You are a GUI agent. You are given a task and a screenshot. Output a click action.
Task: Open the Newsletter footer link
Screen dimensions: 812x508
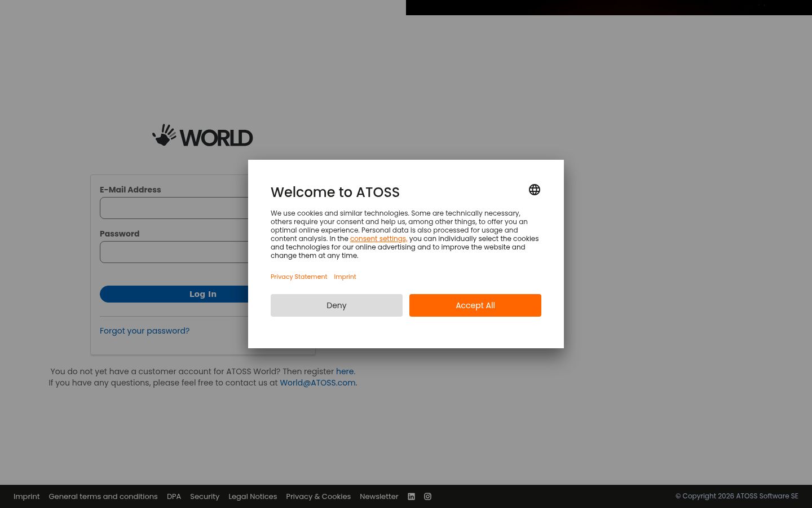(x=379, y=497)
